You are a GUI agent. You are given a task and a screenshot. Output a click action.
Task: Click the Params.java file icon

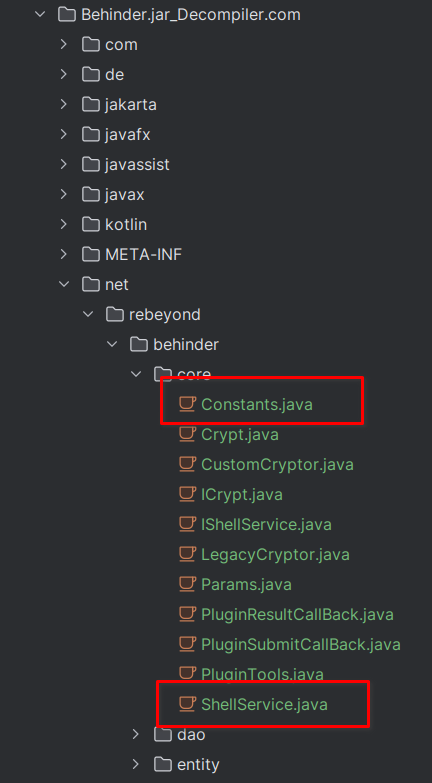(x=187, y=584)
